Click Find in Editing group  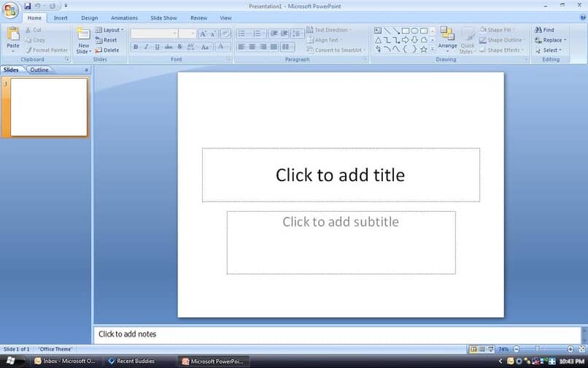(544, 30)
